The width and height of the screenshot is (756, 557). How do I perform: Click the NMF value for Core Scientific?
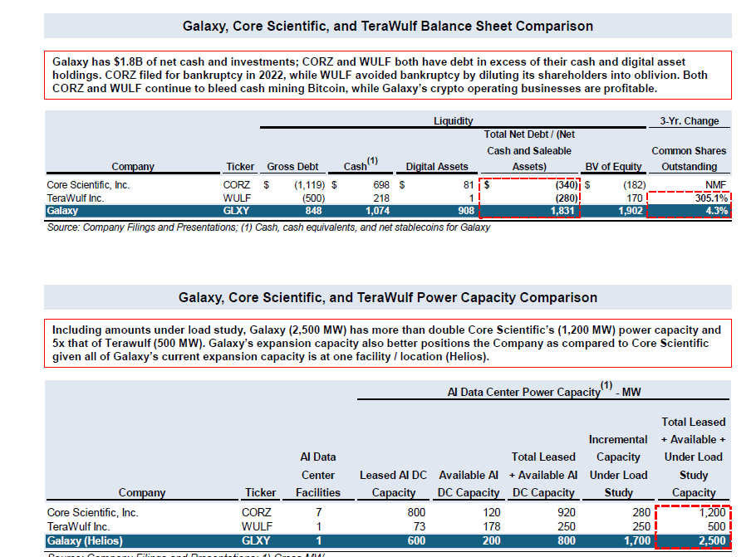[715, 185]
